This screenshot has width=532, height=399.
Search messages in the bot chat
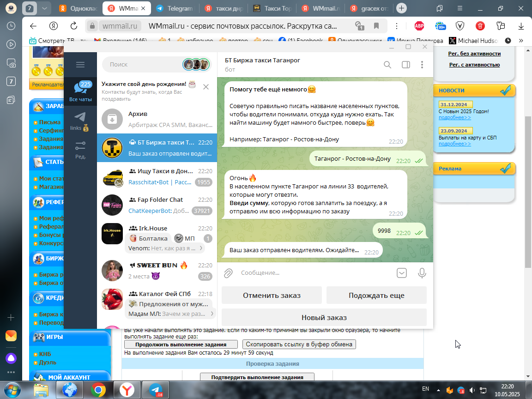(387, 65)
